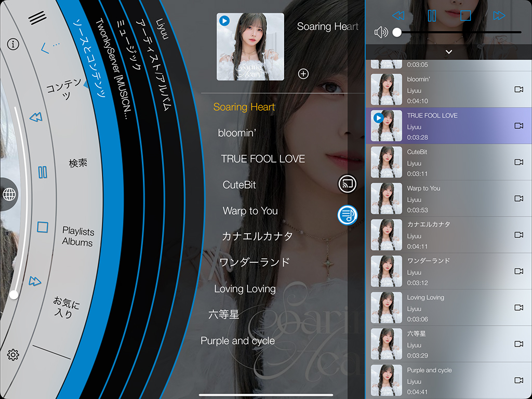Mute using the speaker volume icon
The width and height of the screenshot is (532, 399).
[x=381, y=32]
